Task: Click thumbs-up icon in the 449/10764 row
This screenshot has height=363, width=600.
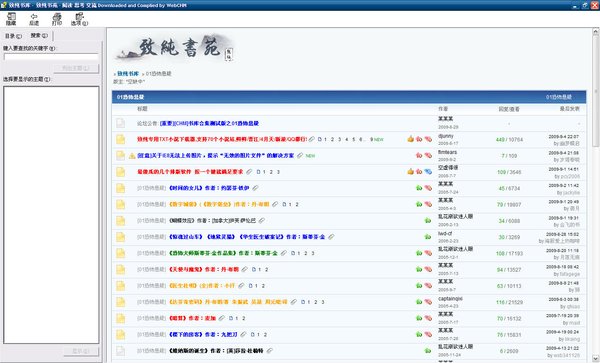Action: point(411,139)
